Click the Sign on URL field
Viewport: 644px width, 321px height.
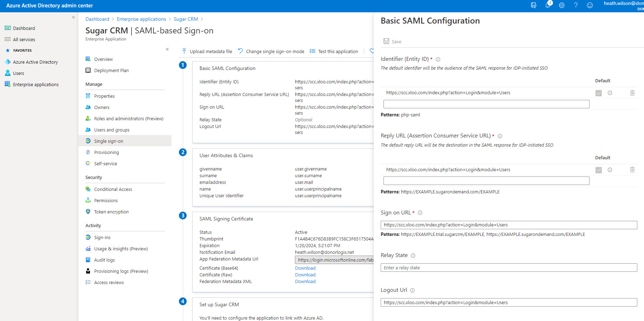click(x=509, y=225)
